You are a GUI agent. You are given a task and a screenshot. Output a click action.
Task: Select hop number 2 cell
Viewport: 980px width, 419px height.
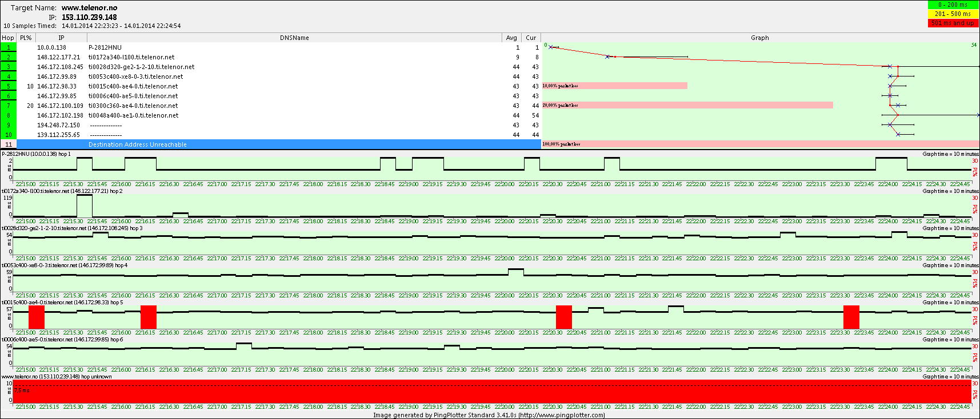pyautogui.click(x=9, y=57)
